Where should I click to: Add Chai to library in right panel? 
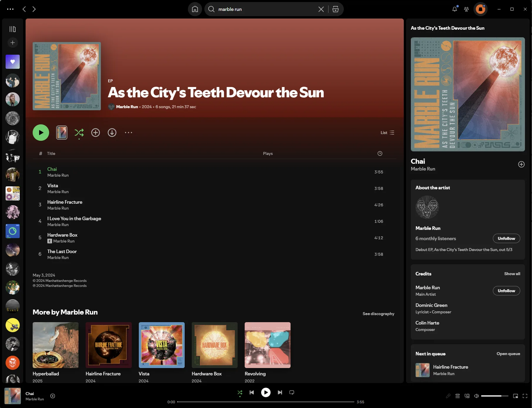[x=521, y=164]
